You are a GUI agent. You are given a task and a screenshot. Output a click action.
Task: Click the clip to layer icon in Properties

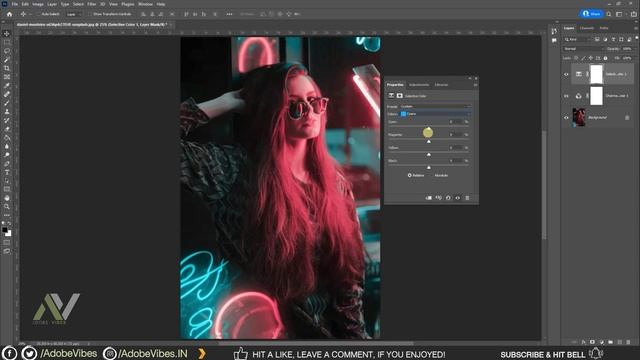(429, 198)
